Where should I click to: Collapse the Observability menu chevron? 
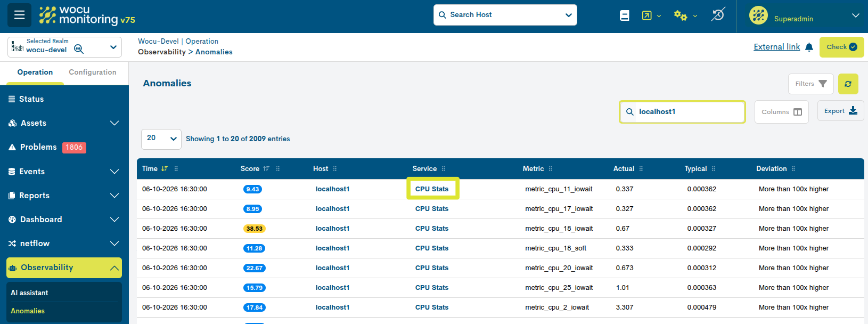pyautogui.click(x=114, y=268)
